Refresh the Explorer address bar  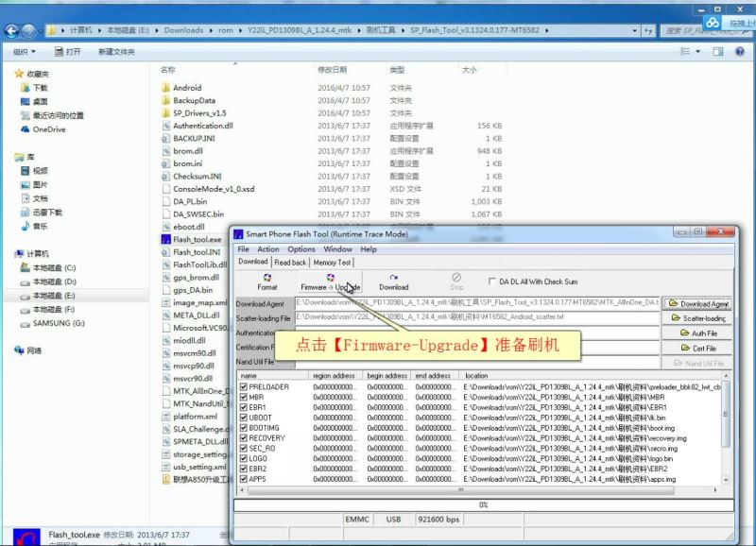point(648,30)
